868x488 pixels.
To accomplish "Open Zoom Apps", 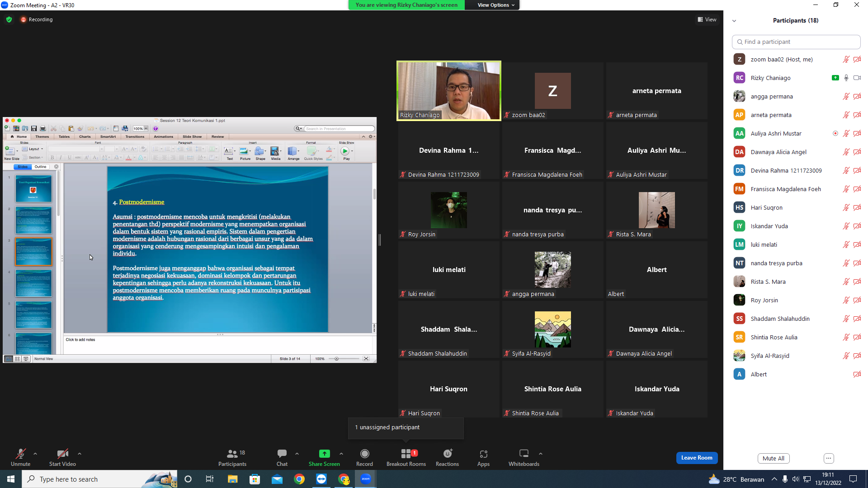I will coord(483,457).
